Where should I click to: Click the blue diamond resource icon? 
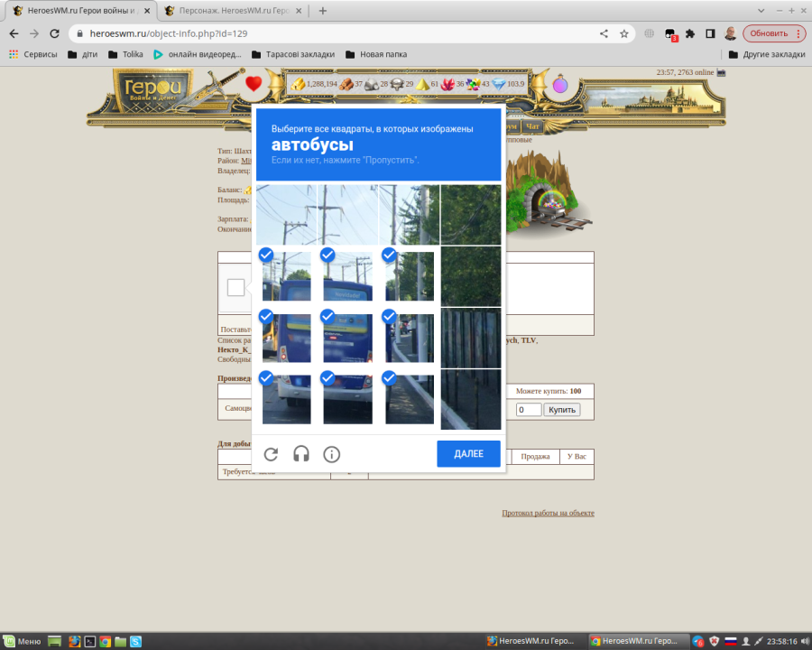pos(498,84)
